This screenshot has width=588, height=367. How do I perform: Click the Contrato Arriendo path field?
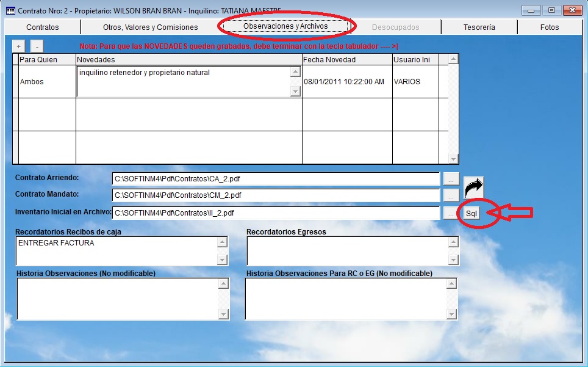(276, 179)
